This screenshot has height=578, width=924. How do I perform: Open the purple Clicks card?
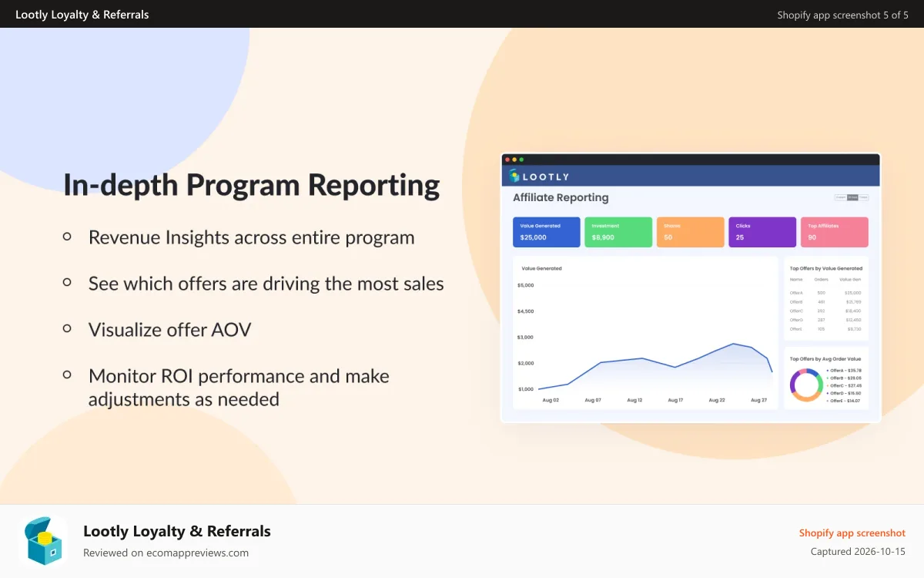pos(762,232)
